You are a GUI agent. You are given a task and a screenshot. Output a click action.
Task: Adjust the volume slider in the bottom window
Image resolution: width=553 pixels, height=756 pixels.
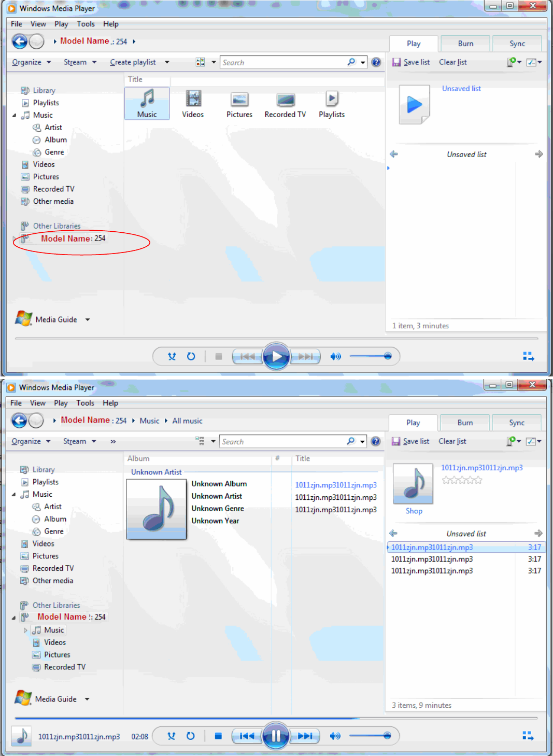click(370, 736)
